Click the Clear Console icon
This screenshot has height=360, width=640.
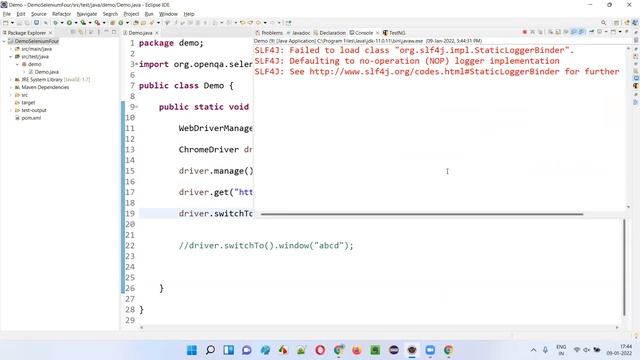[550, 32]
